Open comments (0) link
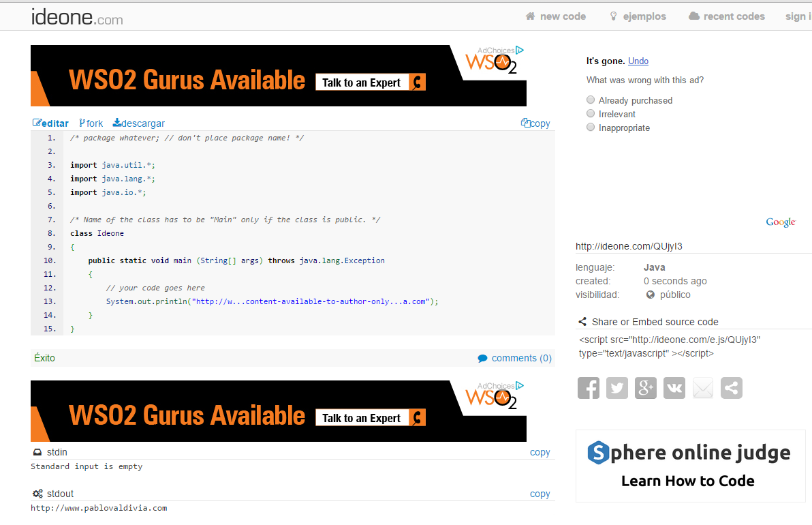 pyautogui.click(x=522, y=358)
